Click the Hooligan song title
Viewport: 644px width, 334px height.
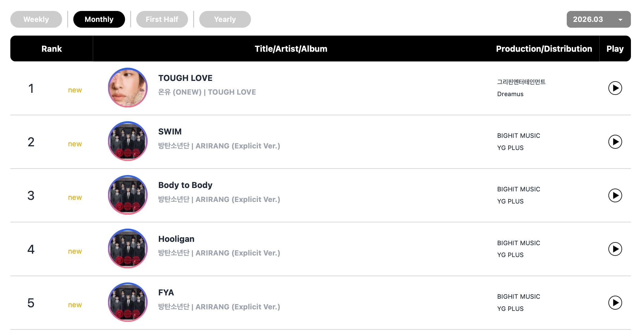[x=176, y=239]
